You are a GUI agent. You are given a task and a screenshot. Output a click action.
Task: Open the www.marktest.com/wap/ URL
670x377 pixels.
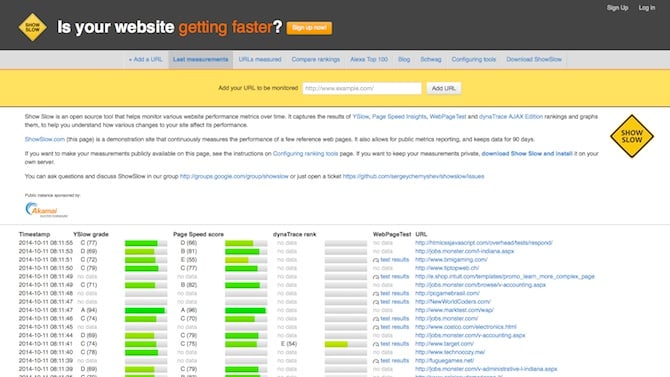[x=454, y=310]
